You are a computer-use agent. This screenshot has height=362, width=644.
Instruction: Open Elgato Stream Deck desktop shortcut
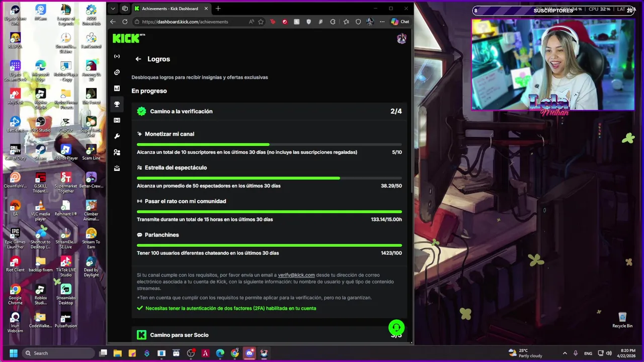pyautogui.click(x=15, y=71)
